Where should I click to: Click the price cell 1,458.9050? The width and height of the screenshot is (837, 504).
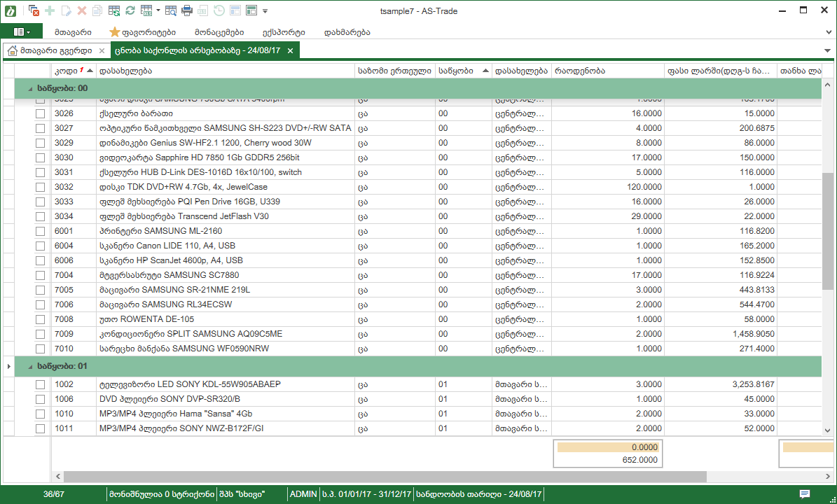(721, 335)
